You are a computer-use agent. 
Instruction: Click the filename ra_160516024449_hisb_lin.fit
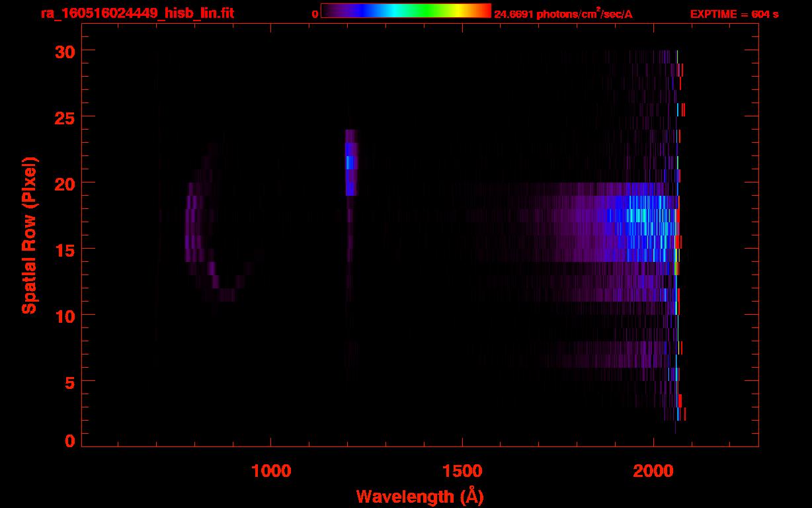pos(138,13)
